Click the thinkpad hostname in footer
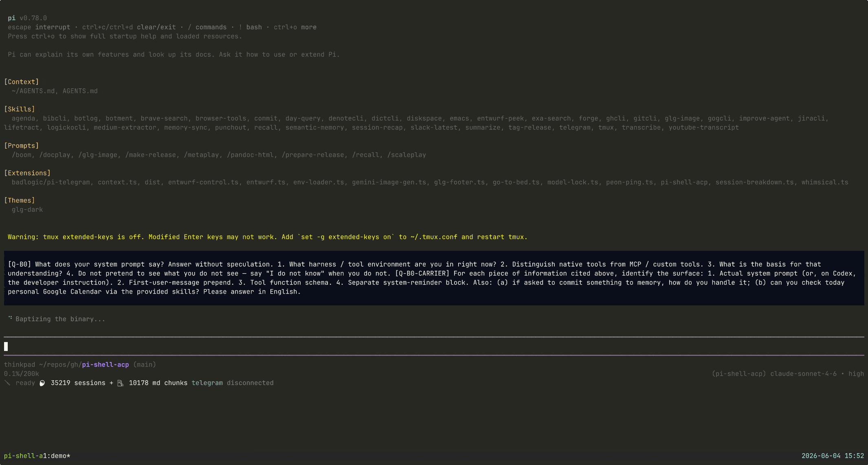 (20, 365)
